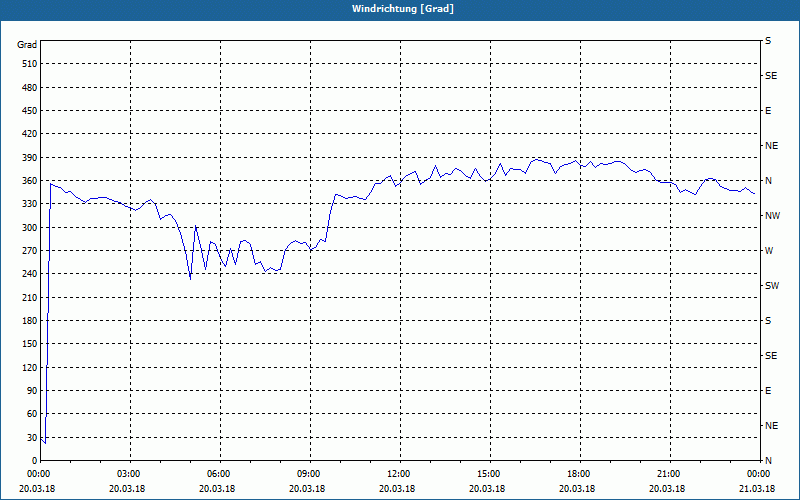The image size is (800, 500).
Task: Select the 18:00 time label
Action: (x=580, y=474)
